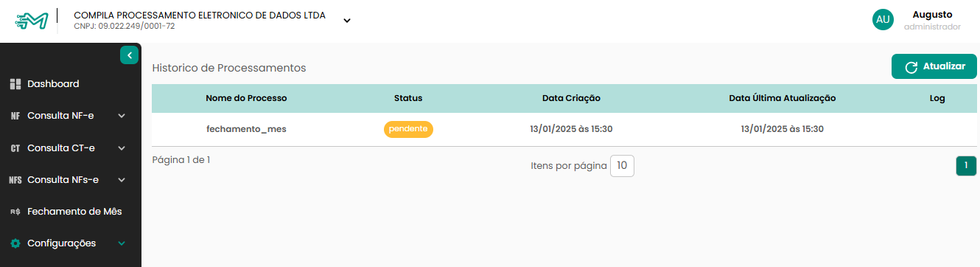Click the Configurações gear icon
This screenshot has width=980, height=267.
pos(15,243)
